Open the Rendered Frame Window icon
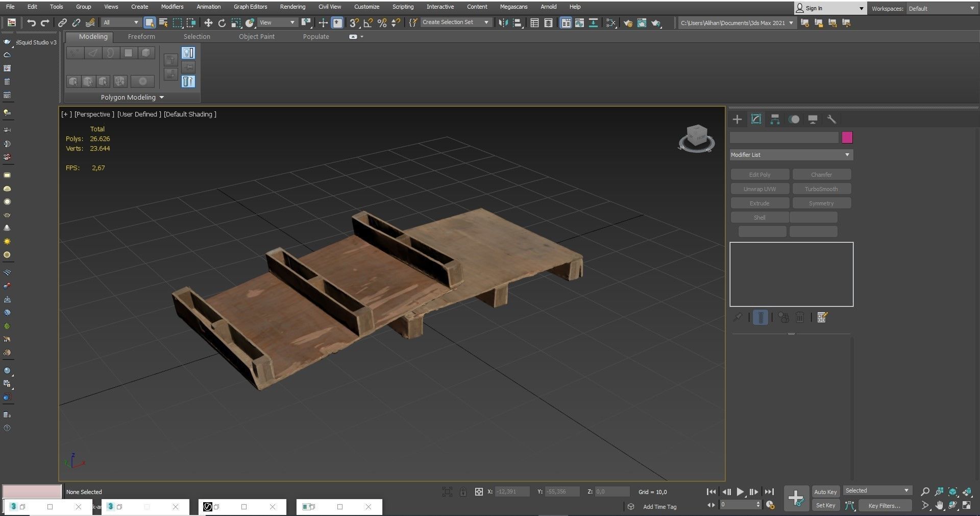This screenshot has width=980, height=516. point(642,22)
